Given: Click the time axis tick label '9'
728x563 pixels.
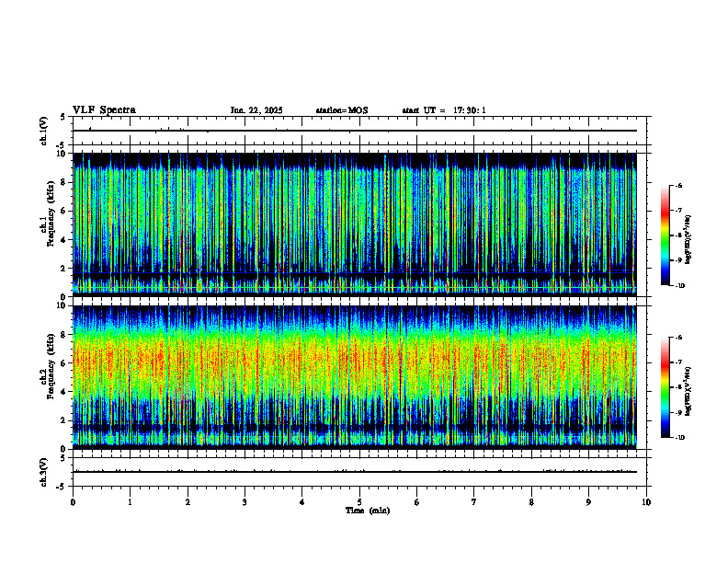Looking at the screenshot, I should tap(588, 502).
